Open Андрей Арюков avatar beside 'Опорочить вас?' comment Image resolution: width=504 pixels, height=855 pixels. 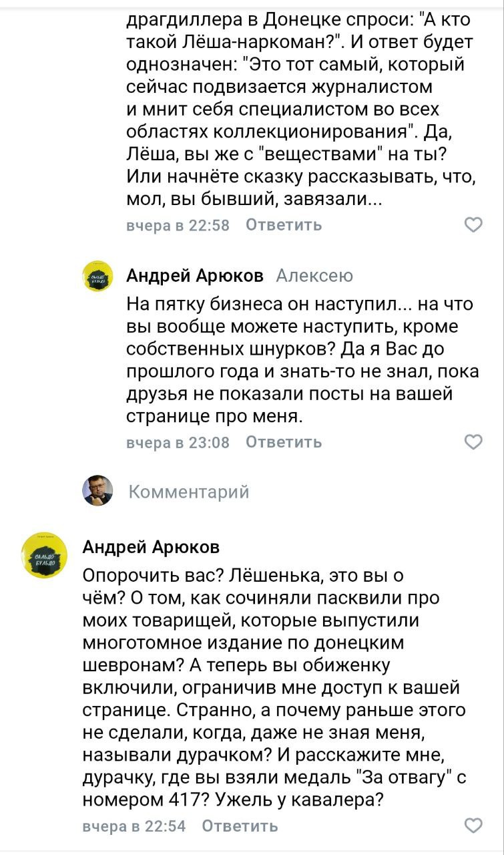pyautogui.click(x=43, y=554)
